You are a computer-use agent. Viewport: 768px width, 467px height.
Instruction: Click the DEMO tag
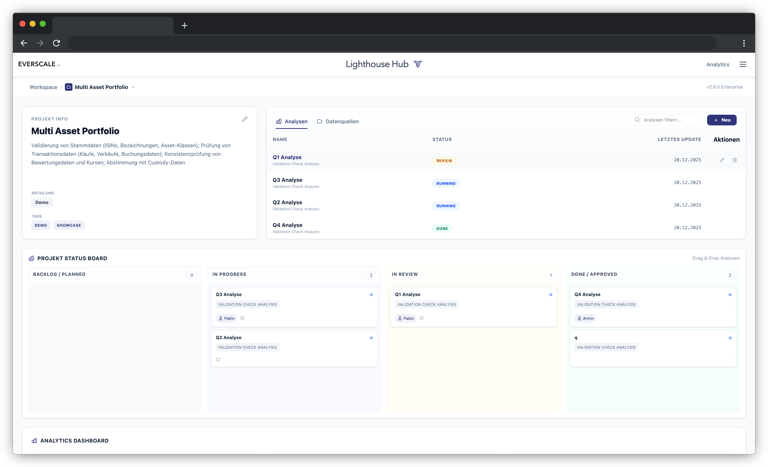pyautogui.click(x=41, y=225)
